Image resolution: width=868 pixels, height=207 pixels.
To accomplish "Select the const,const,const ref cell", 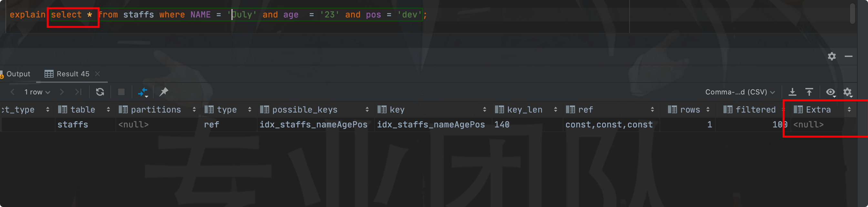I will click(x=609, y=125).
